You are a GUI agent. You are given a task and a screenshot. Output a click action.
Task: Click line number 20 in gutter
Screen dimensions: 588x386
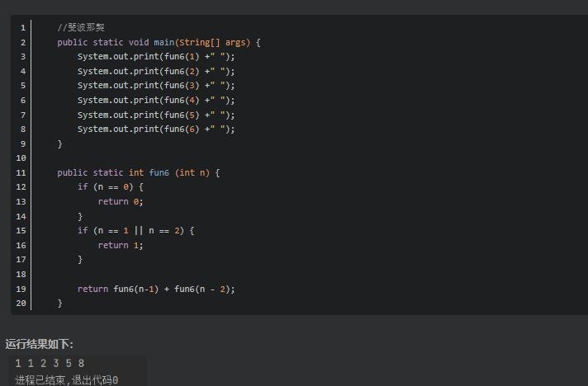21,304
